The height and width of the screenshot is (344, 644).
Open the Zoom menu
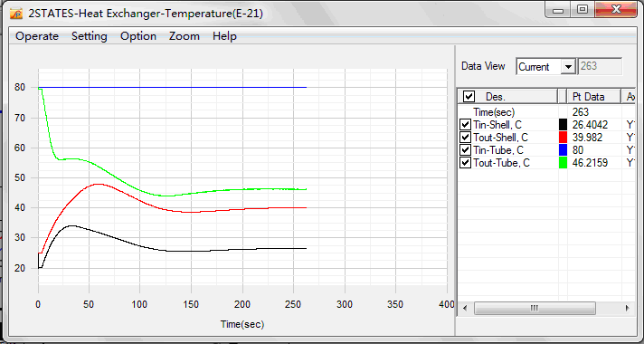click(x=185, y=36)
